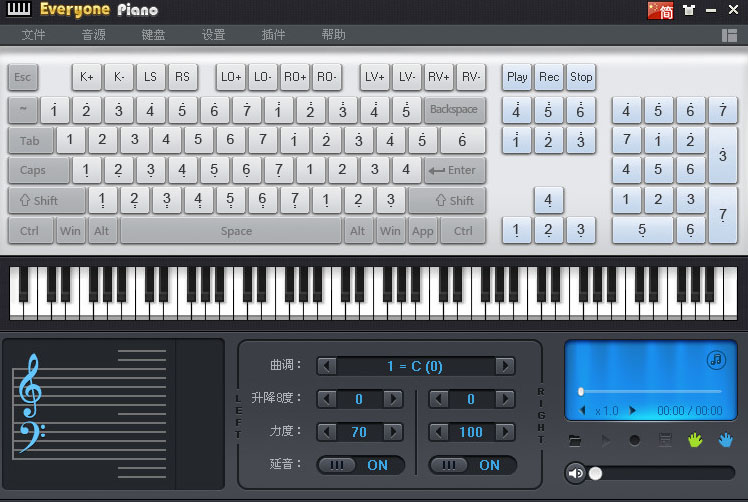Click the LV+ velocity key

tap(374, 77)
